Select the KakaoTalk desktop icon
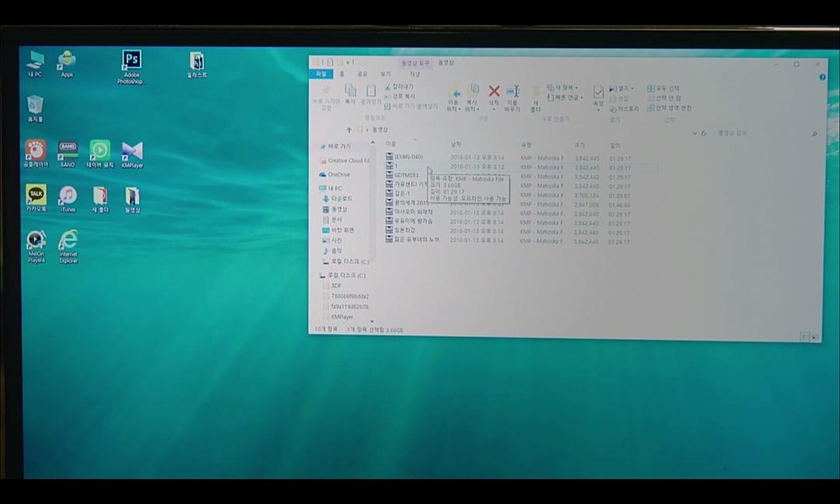Image resolution: width=840 pixels, height=504 pixels. [x=36, y=196]
